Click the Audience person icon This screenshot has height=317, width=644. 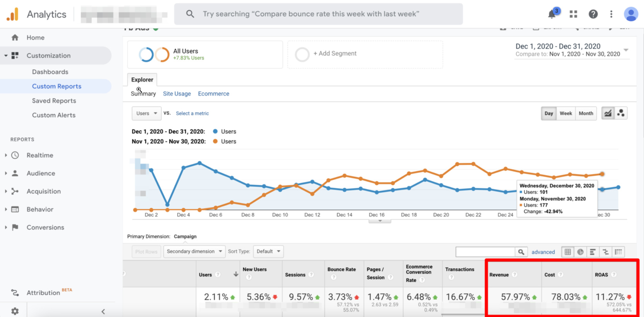[x=15, y=173]
